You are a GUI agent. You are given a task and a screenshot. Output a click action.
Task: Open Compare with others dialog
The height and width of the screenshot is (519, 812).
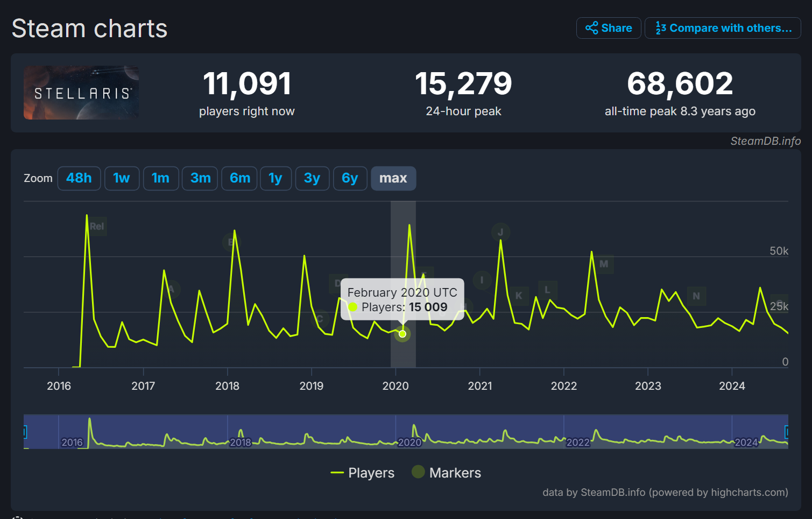(723, 28)
